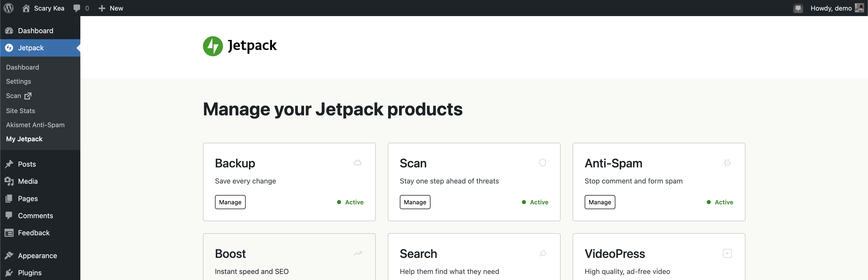The width and height of the screenshot is (868, 280).
Task: Go to the main Dashboard menu item
Action: point(40,31)
